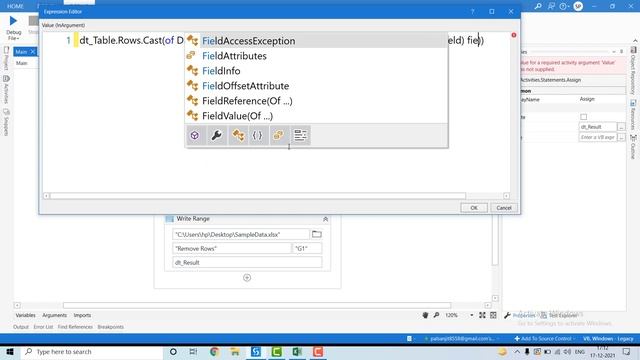The height and width of the screenshot is (360, 640).
Task: Open the help menu in the title bar
Action: (x=564, y=6)
